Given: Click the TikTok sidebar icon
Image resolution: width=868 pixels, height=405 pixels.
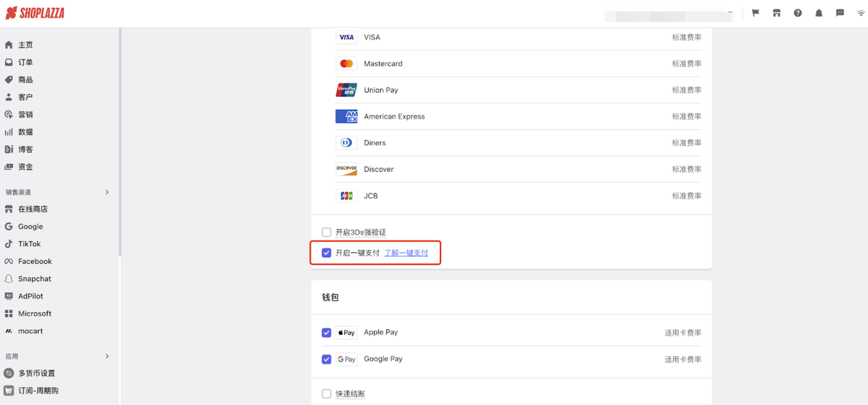Looking at the screenshot, I should pos(9,244).
